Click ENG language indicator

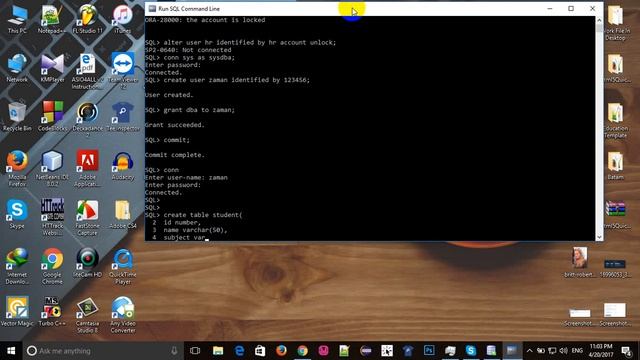[577, 351]
